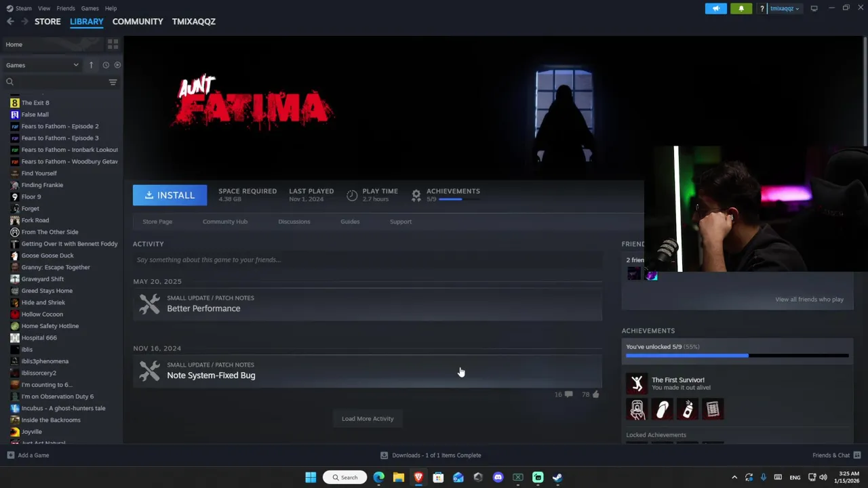This screenshot has width=868, height=488.
Task: Open Friends & Chat panel
Action: (x=836, y=455)
